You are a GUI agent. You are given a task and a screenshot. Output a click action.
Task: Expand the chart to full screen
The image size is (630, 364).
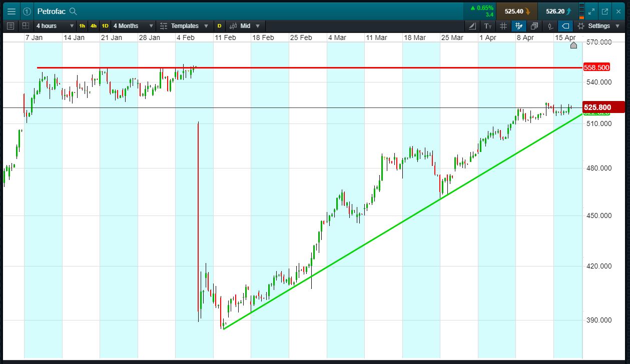coord(591,11)
